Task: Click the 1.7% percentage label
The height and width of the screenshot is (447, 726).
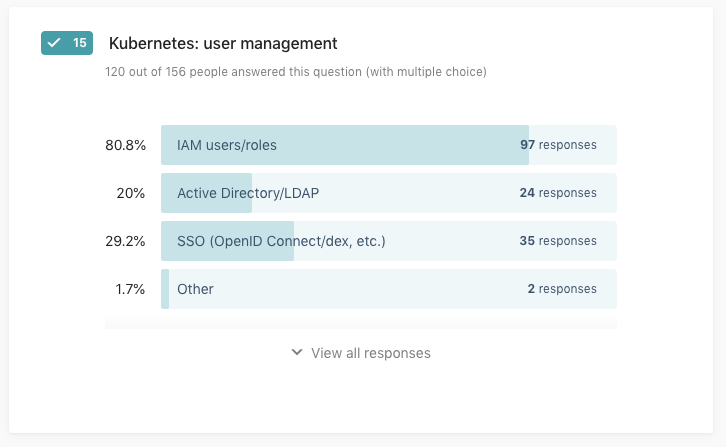Action: 129,289
